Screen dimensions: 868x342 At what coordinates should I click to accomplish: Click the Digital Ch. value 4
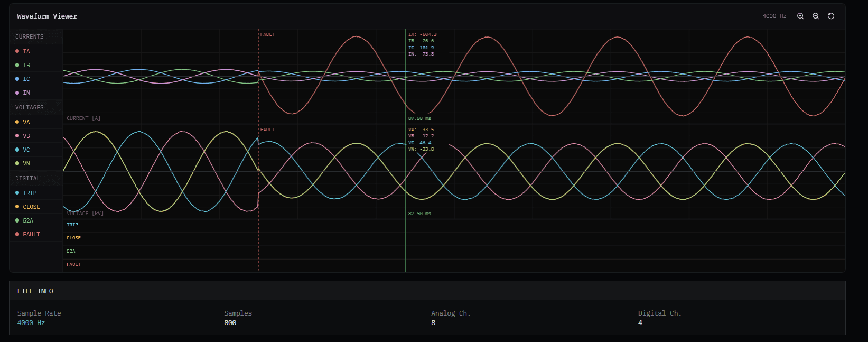pyautogui.click(x=640, y=323)
